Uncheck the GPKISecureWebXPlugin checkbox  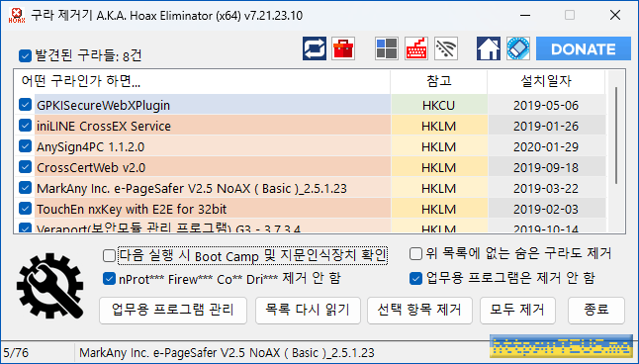pyautogui.click(x=25, y=105)
